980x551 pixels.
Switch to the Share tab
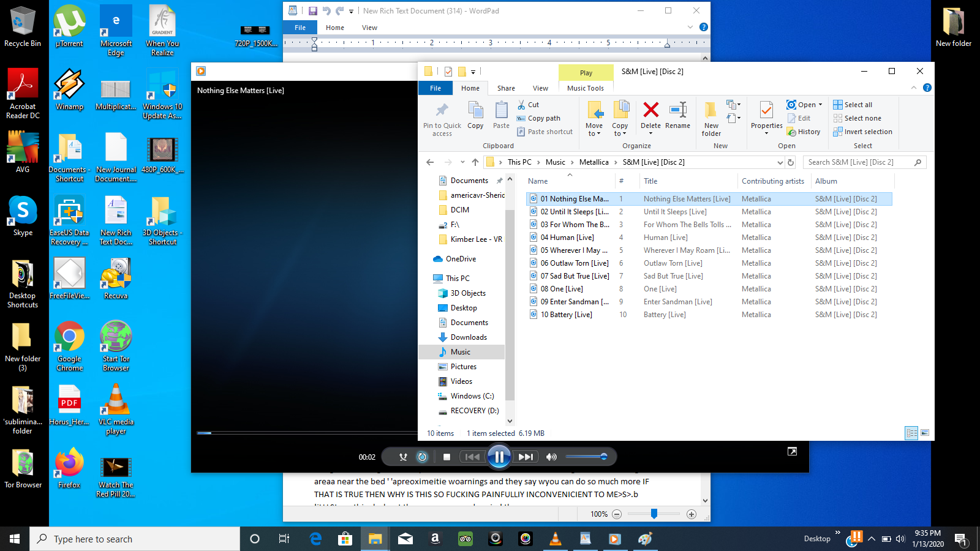pos(506,88)
